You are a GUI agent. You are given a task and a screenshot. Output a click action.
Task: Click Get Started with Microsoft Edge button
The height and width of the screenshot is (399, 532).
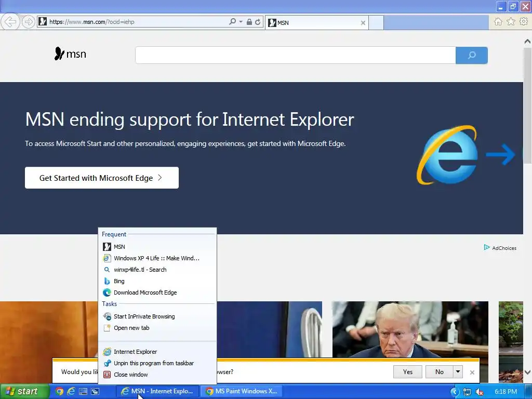point(102,178)
